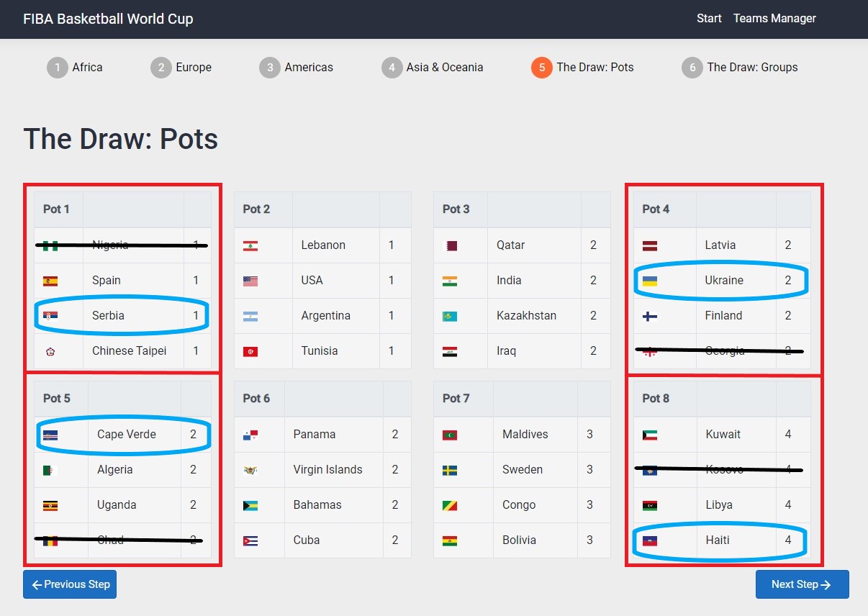The height and width of the screenshot is (616, 868).
Task: Go to step 4 Asia & Oceania
Action: [x=433, y=68]
